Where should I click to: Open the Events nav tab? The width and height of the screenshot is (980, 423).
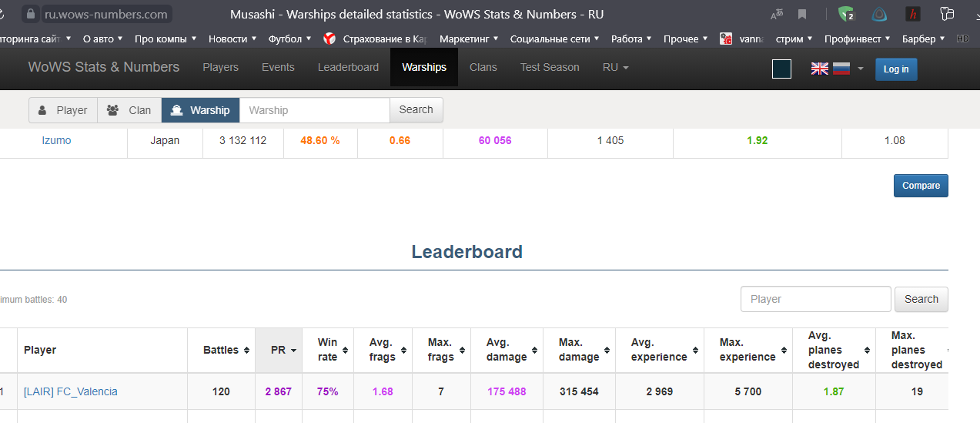[278, 67]
